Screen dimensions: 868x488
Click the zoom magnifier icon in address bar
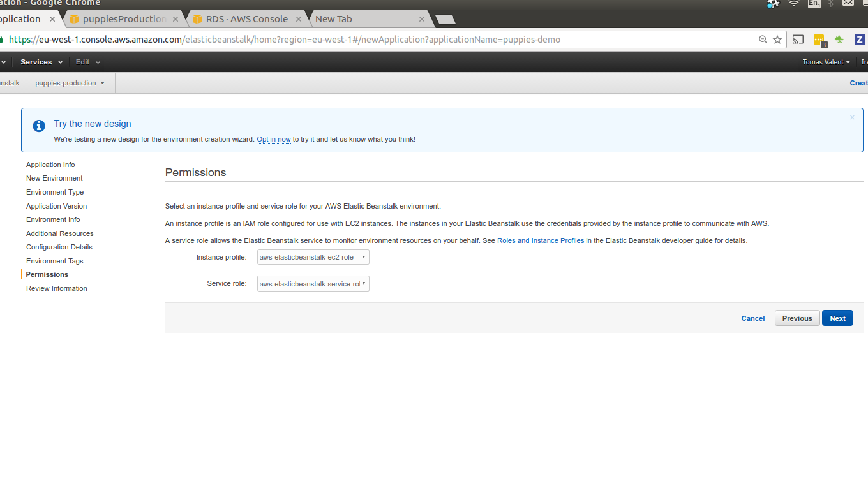click(763, 40)
